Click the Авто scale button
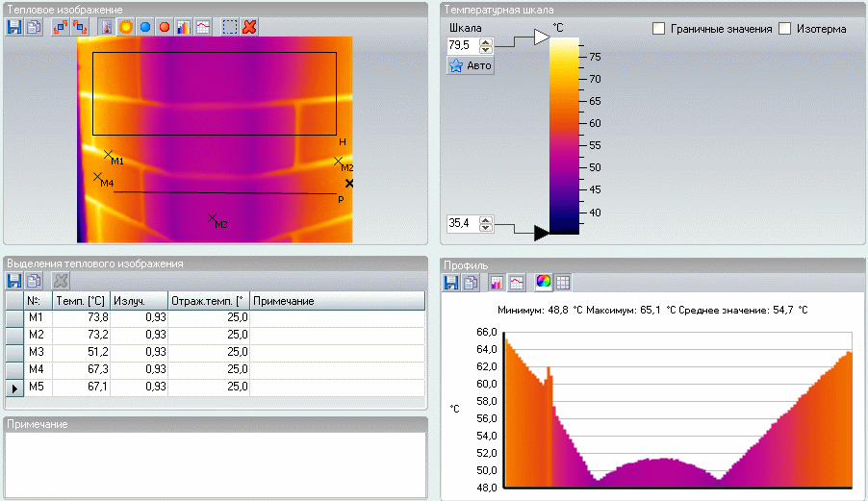The height and width of the screenshot is (501, 868). [x=471, y=65]
